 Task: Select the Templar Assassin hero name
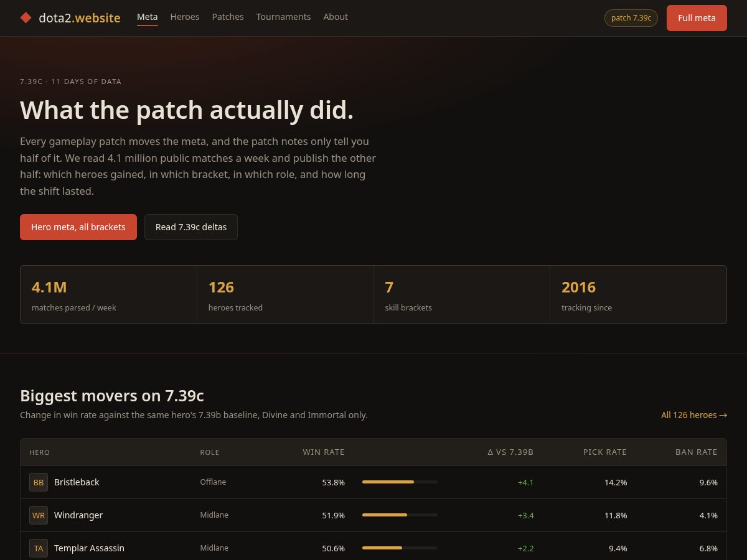(89, 548)
